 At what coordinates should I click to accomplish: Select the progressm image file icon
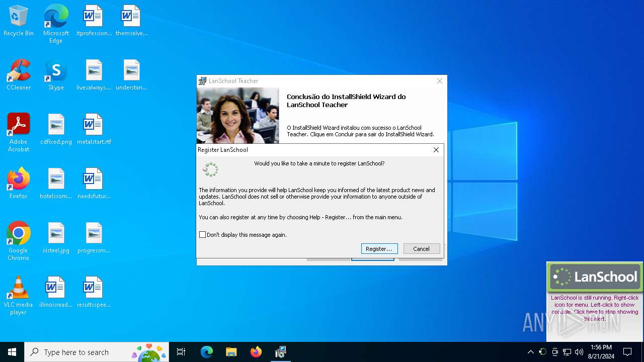[x=94, y=238]
